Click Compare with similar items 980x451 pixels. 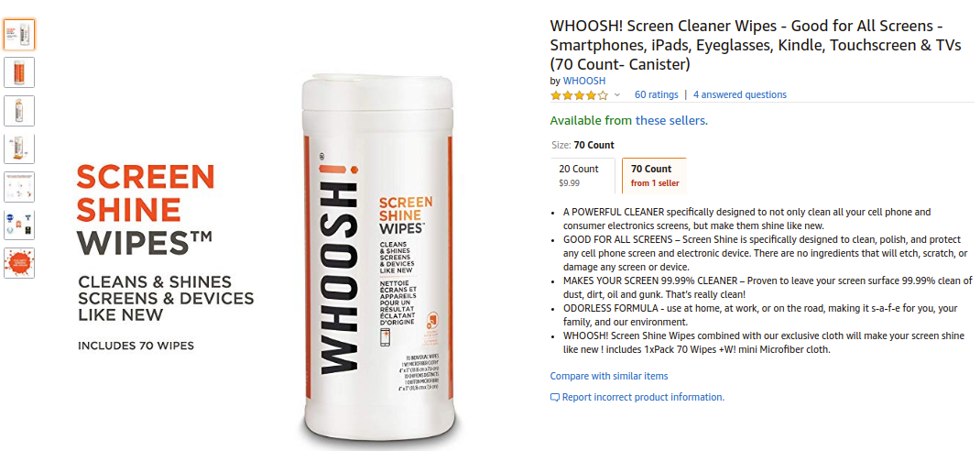pyautogui.click(x=609, y=376)
